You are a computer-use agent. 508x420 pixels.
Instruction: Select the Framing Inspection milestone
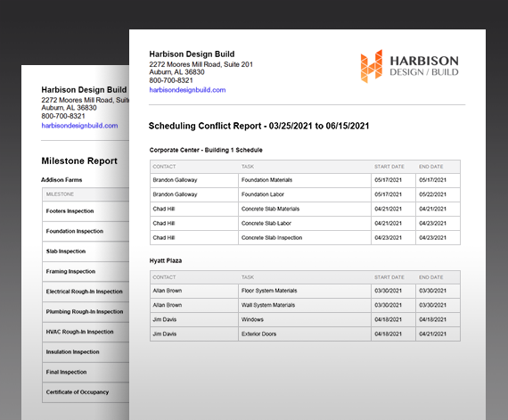(70, 271)
